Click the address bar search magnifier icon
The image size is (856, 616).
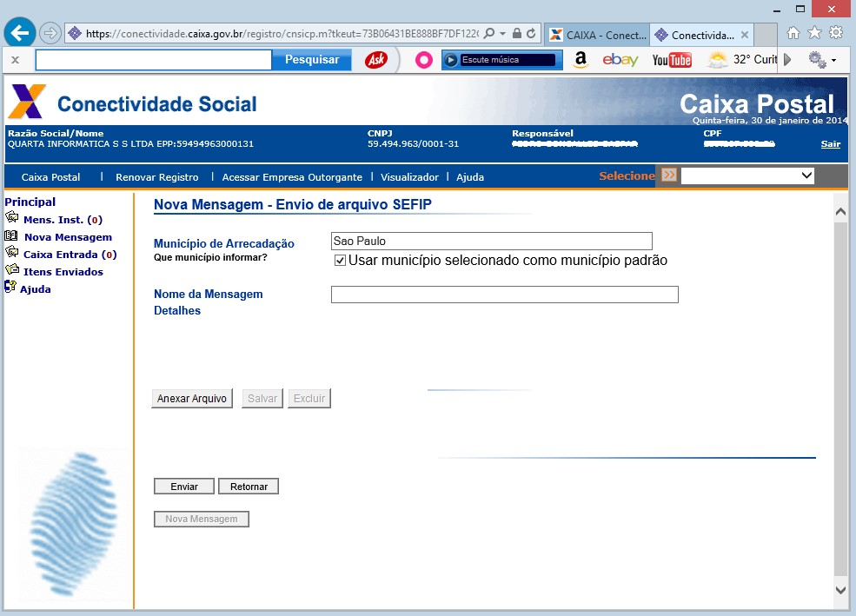[x=489, y=33]
